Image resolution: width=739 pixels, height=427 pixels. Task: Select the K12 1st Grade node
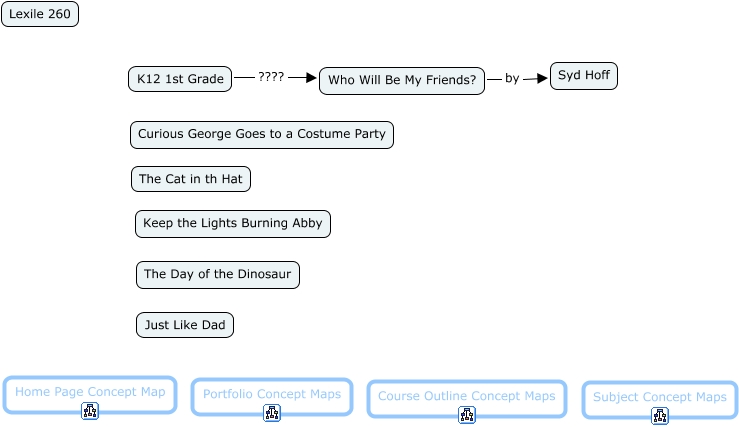click(180, 79)
